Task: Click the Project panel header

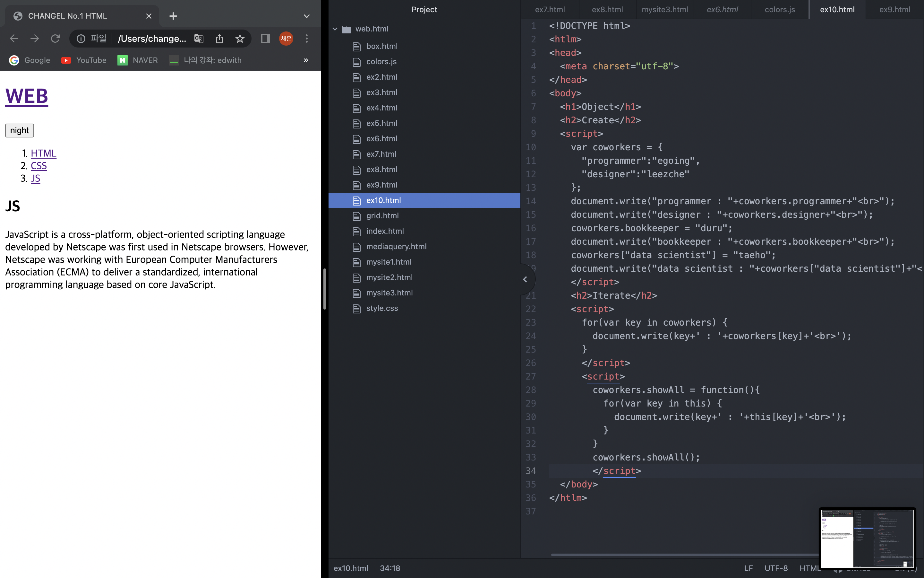Action: coord(424,10)
